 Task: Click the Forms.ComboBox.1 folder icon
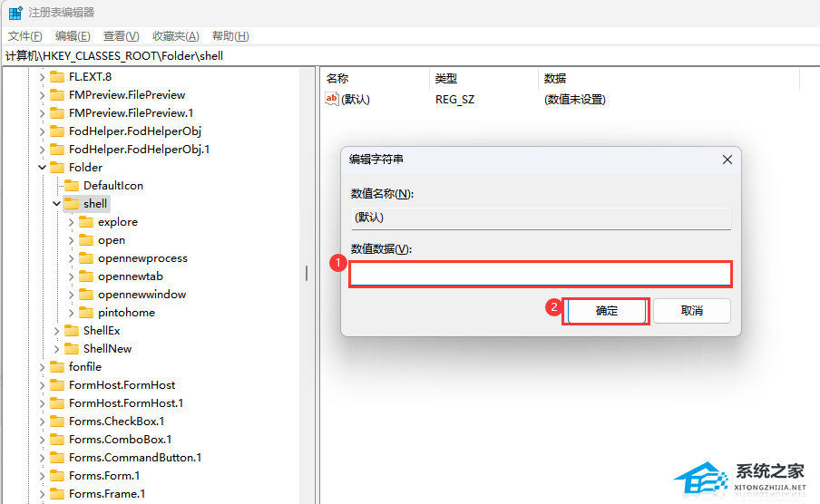[57, 440]
